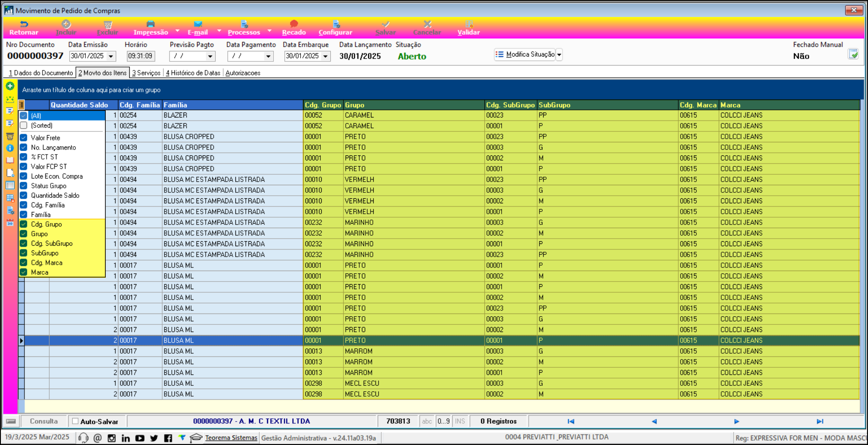Expand the Impressão dropdown arrow
The width and height of the screenshot is (868, 445).
click(x=177, y=31)
